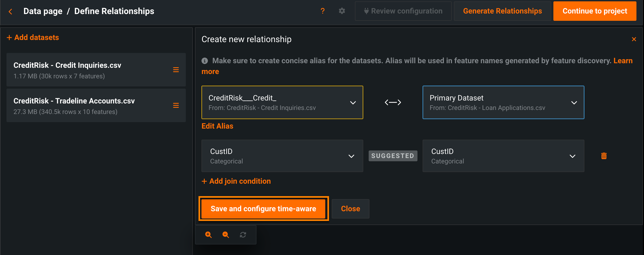This screenshot has width=644, height=255.
Task: Click the Edit Alias link
Action: pos(217,126)
